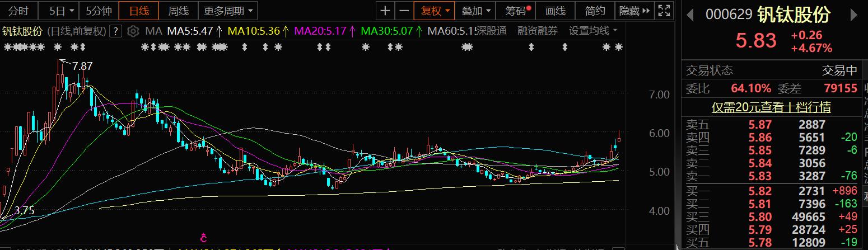Open the 5日 period dropdown

click(60, 11)
